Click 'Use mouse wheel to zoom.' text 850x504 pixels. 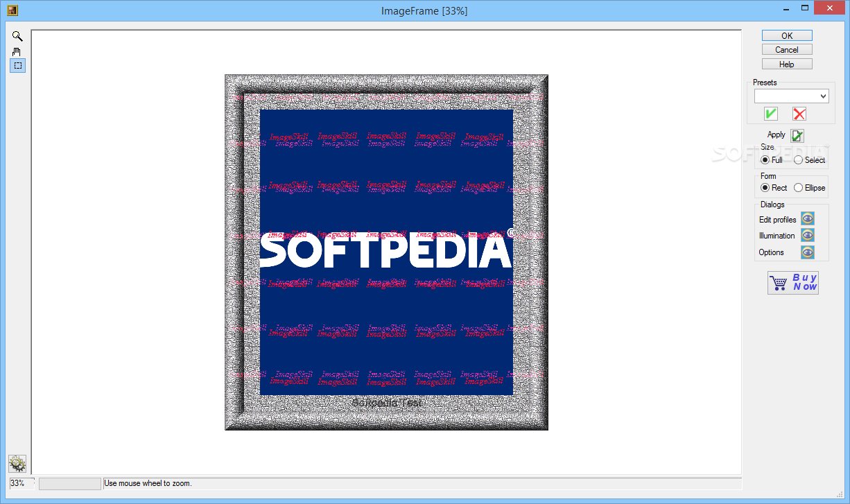pos(148,483)
